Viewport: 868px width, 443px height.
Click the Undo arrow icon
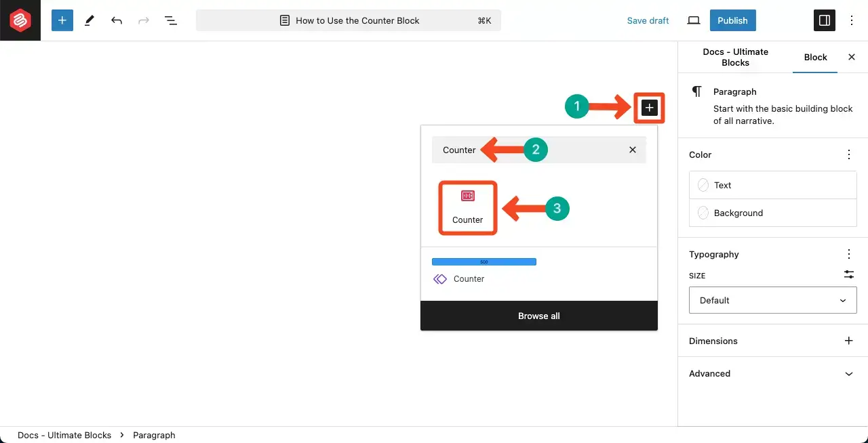(x=117, y=20)
